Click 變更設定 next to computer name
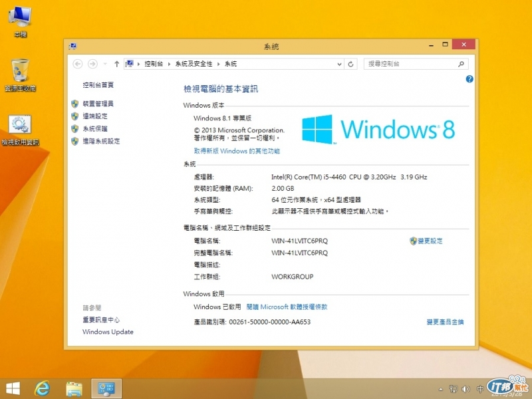 tap(430, 241)
